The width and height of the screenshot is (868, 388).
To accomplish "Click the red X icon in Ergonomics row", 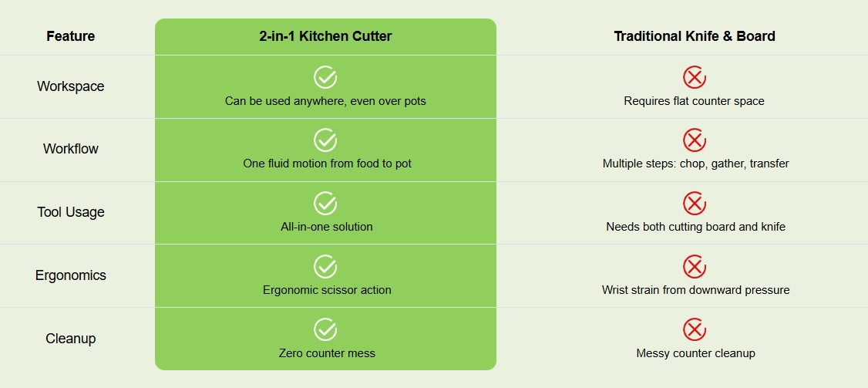I will click(695, 267).
